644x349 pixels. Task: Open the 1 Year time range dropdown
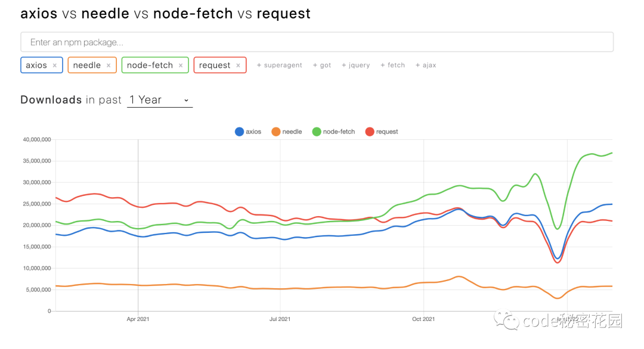(159, 100)
